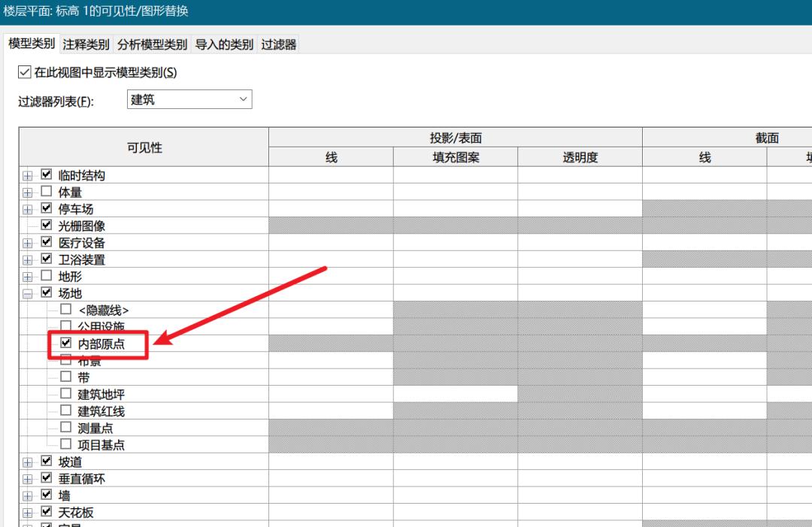Click 建筑地坪 projection fill pattern cell
The height and width of the screenshot is (527, 812).
tap(456, 394)
